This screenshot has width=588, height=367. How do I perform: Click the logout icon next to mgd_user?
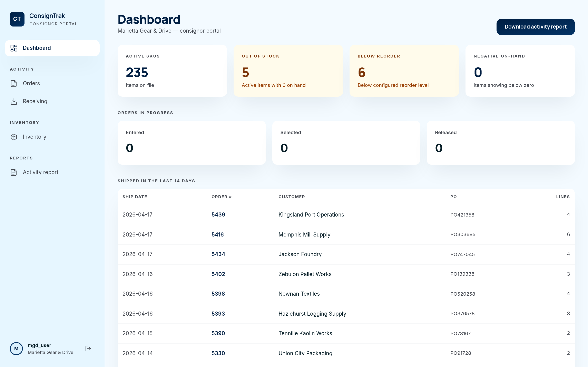88,349
